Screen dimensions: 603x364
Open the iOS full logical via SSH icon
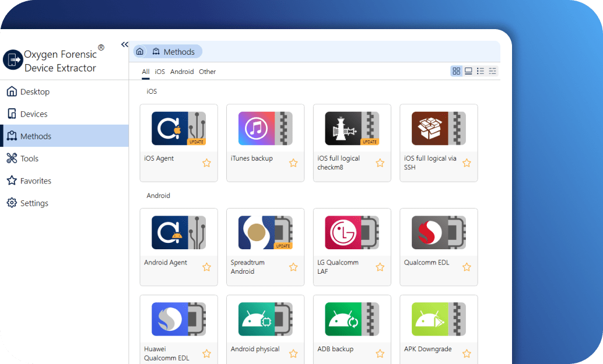(439, 128)
